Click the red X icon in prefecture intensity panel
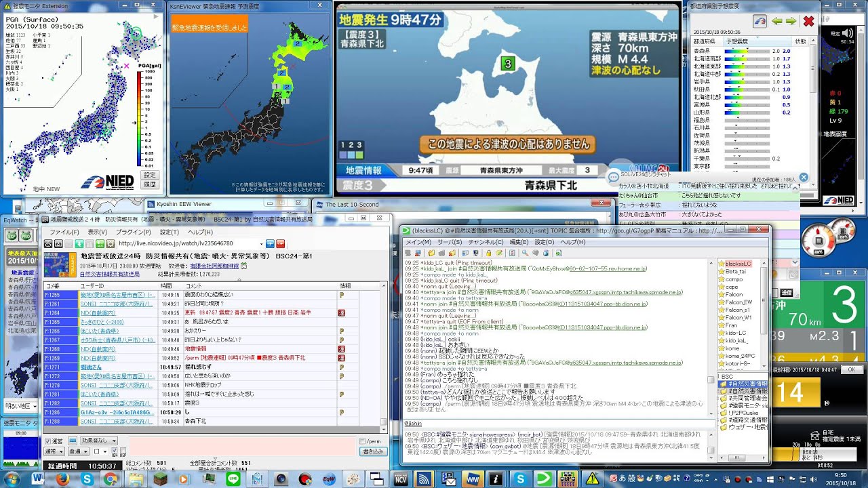 click(808, 21)
